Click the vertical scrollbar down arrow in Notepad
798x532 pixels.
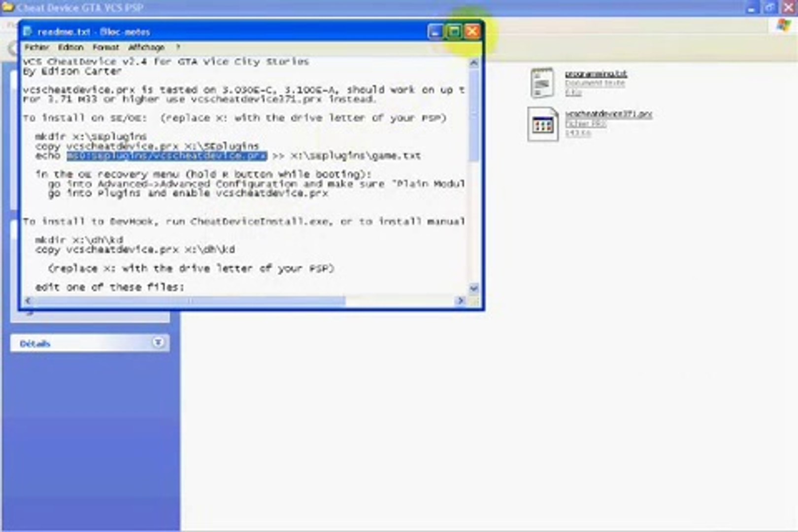click(x=474, y=289)
